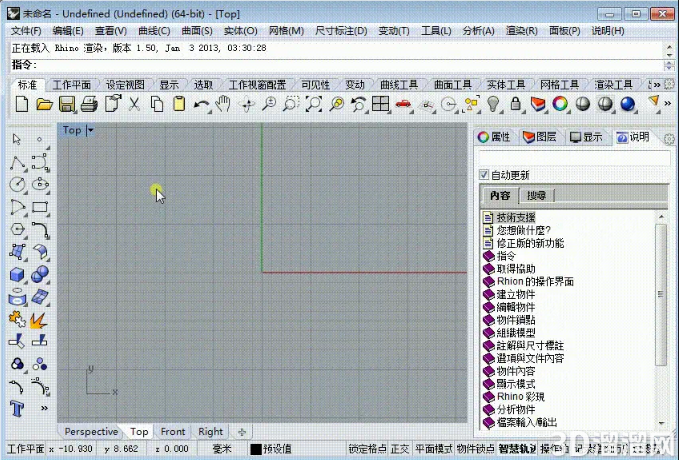
Task: Toggle 物件锁点 object snap
Action: pos(475,449)
